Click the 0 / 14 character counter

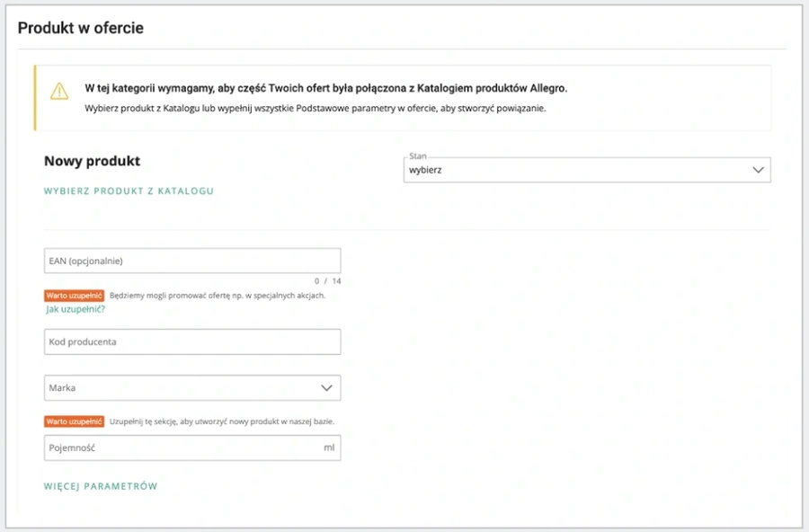[x=327, y=281]
